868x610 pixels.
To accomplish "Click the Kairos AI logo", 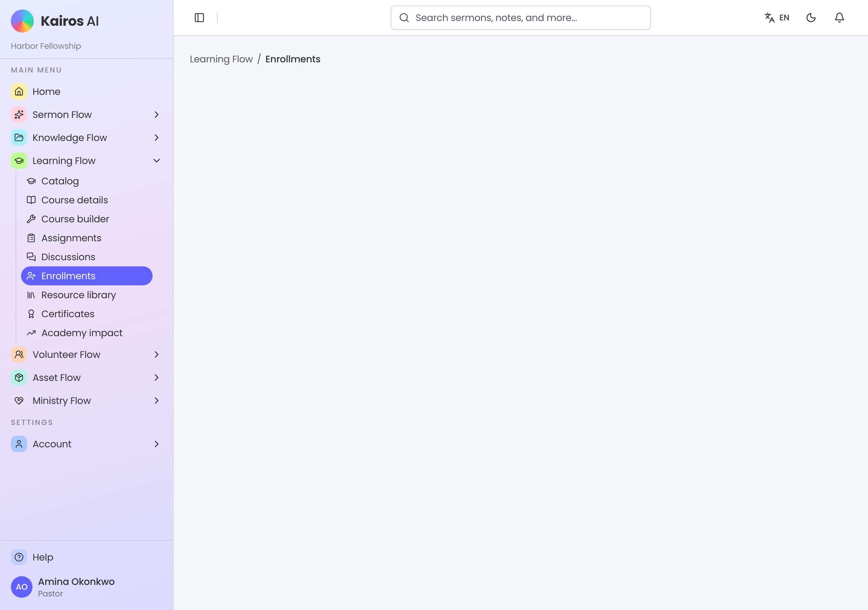I will click(22, 21).
